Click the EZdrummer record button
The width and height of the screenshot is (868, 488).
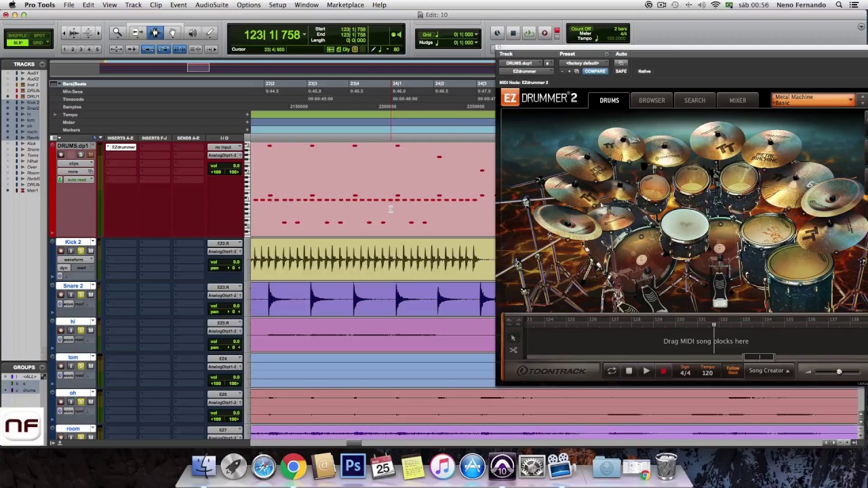663,371
